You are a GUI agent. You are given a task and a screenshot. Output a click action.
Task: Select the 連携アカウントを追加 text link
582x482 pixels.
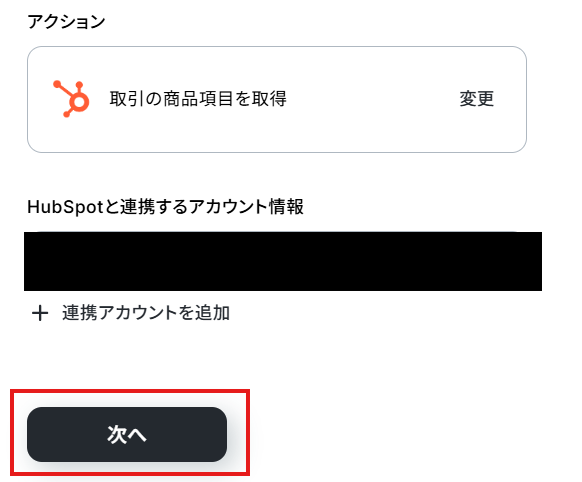pyautogui.click(x=146, y=313)
